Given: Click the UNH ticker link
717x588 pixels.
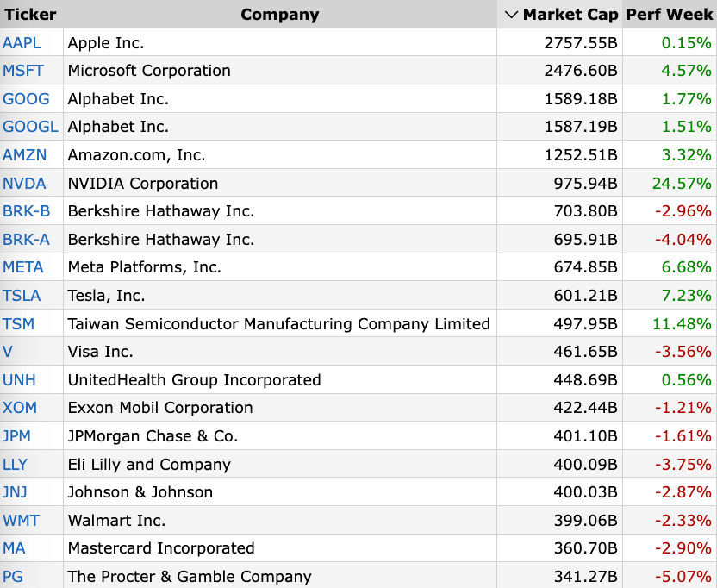Looking at the screenshot, I should click(x=19, y=380).
